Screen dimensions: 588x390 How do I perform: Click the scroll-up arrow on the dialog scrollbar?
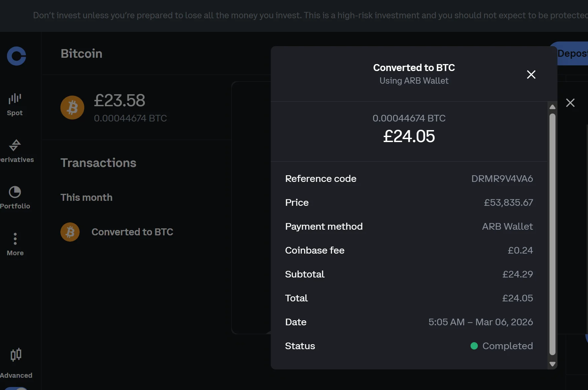click(552, 107)
